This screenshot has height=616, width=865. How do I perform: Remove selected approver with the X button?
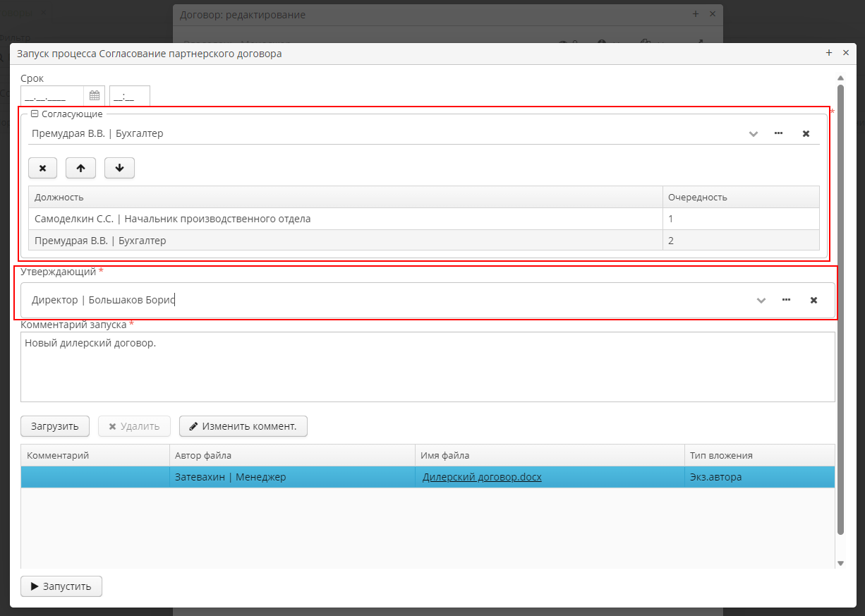click(42, 168)
